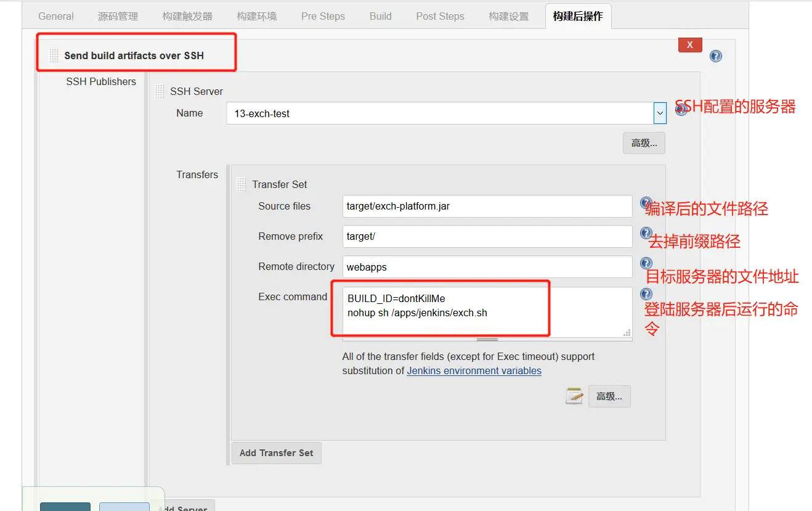Switch to the Pre Steps tab
The height and width of the screenshot is (511, 812).
click(323, 16)
